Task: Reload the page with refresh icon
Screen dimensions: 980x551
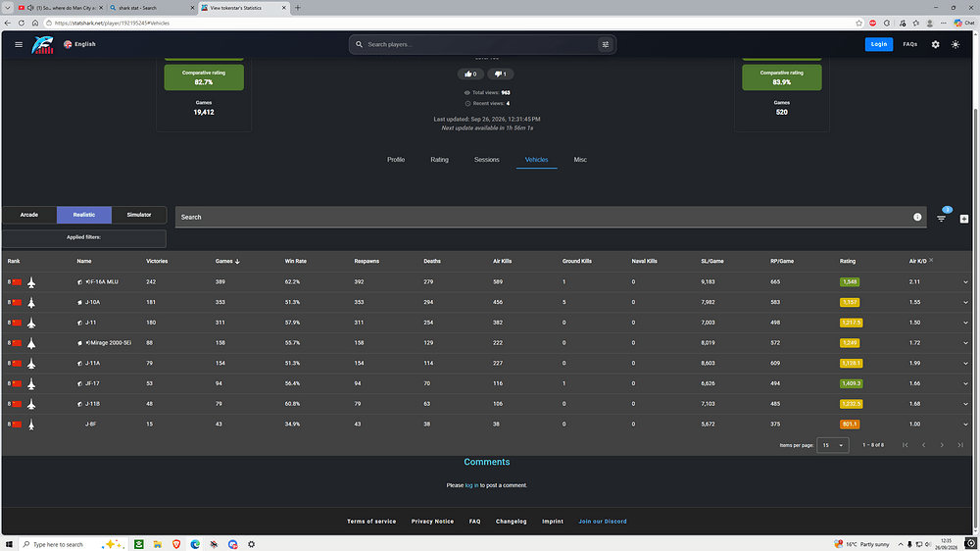Action: click(22, 24)
